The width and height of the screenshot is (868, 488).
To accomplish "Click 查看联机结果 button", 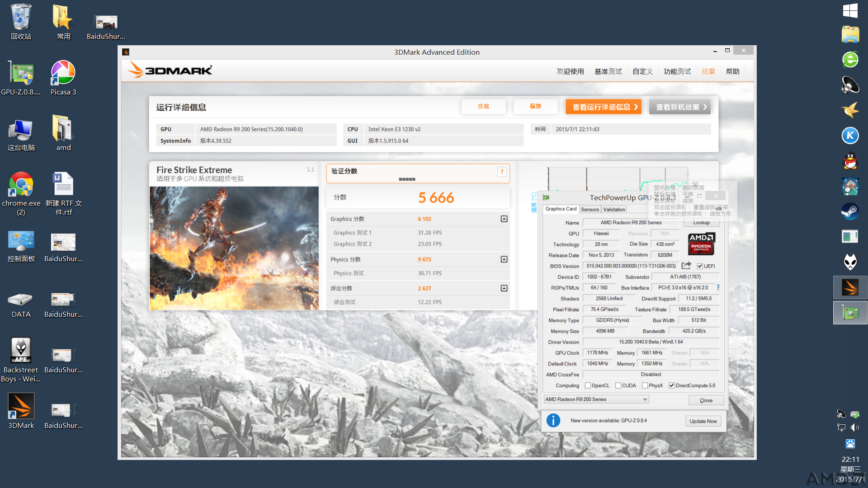I will tap(680, 107).
